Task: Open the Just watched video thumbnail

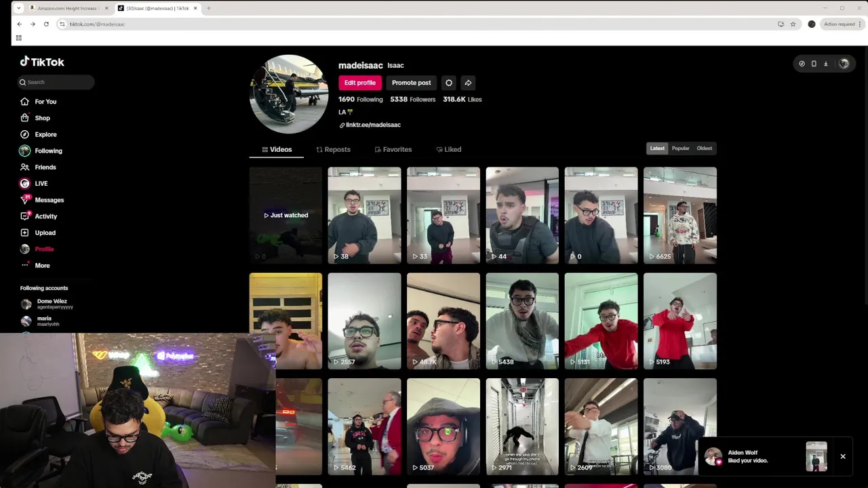Action: pos(285,216)
